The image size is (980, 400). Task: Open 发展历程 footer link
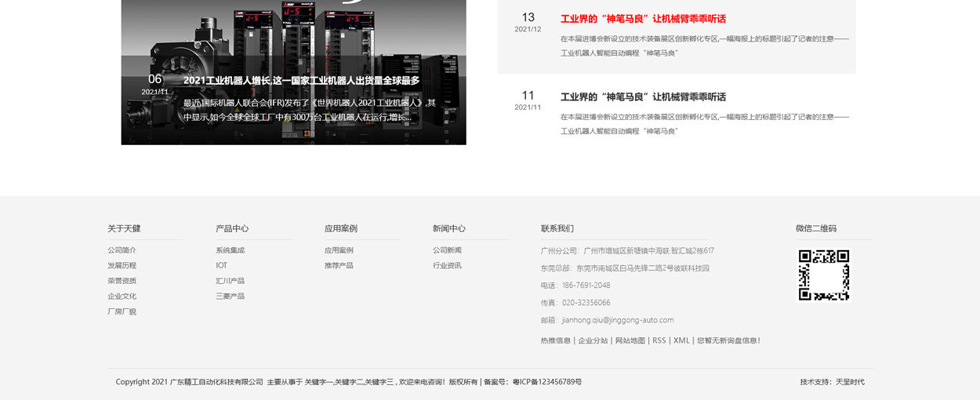[x=122, y=266]
